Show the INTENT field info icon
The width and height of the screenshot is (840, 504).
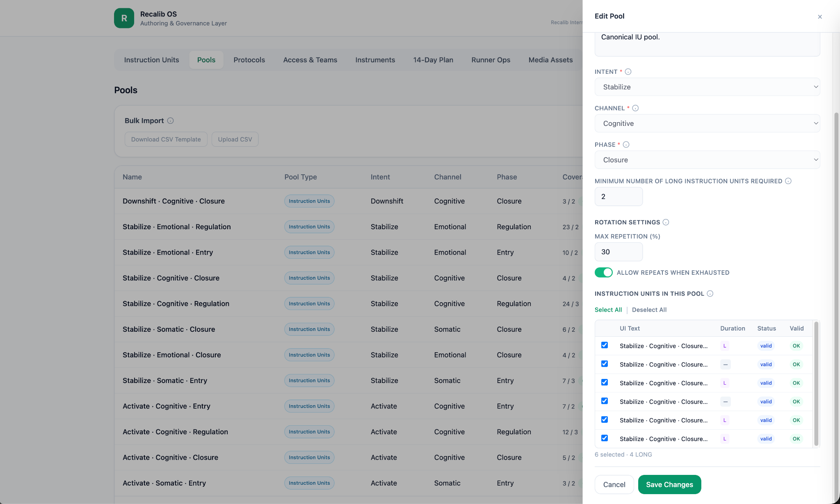click(x=628, y=72)
